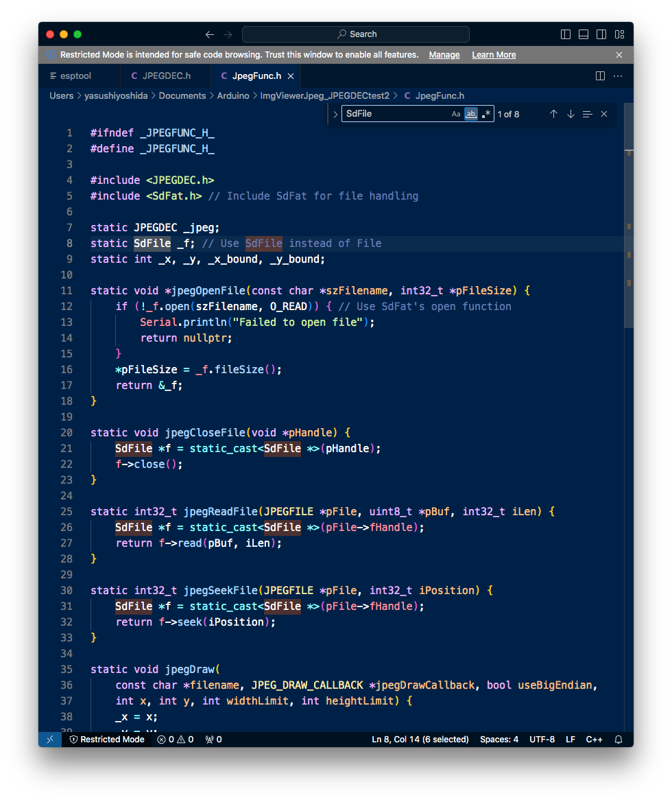Viewport: 672px width, 802px height.
Task: Dismiss the Restricted Mode banner
Action: coord(619,55)
